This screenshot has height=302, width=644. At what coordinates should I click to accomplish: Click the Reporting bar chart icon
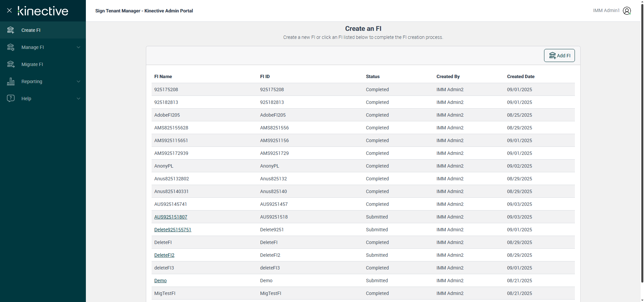coord(11,81)
